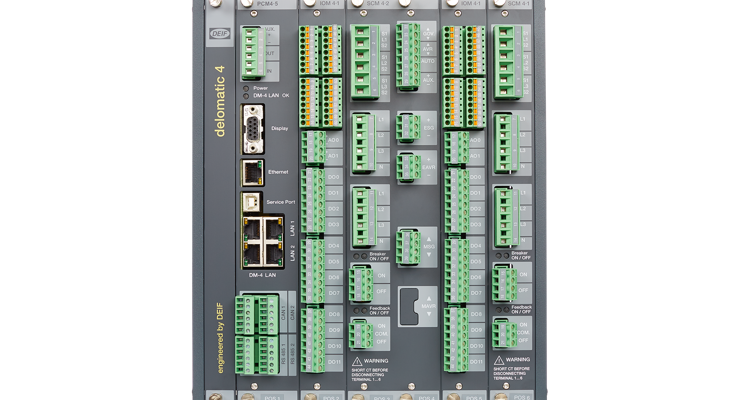
Task: Click the PCM4-5 module header label
Action: pyautogui.click(x=268, y=4)
